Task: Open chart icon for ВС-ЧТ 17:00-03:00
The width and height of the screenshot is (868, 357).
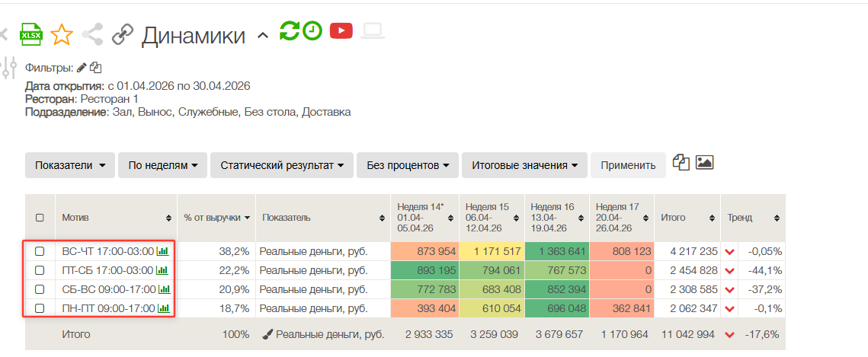Action: click(163, 251)
